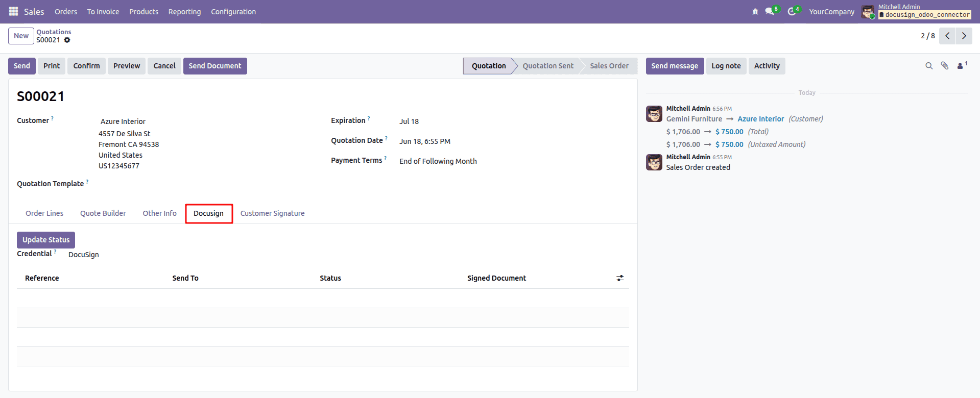Click Mitchell Admin user avatar in navbar
The image size is (980, 398).
click(868, 11)
